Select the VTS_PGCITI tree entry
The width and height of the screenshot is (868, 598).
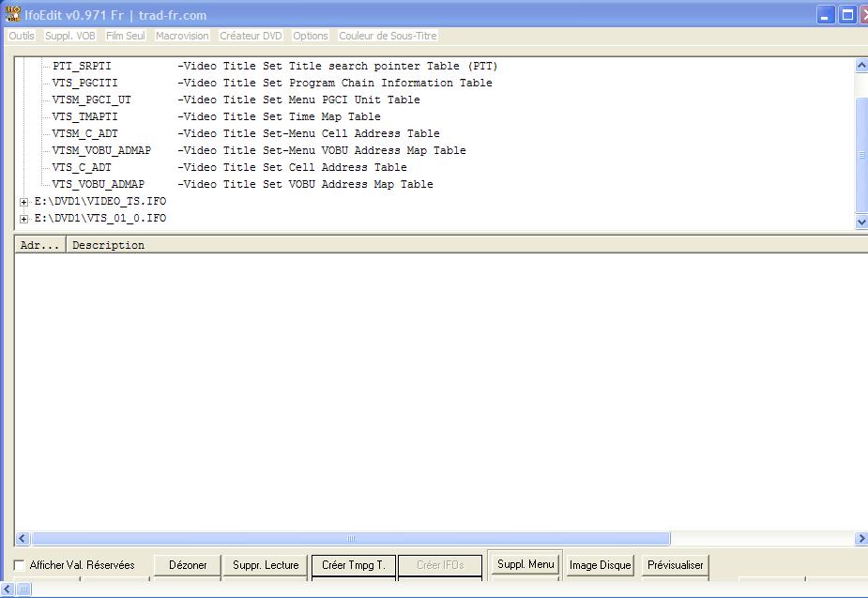[x=84, y=83]
